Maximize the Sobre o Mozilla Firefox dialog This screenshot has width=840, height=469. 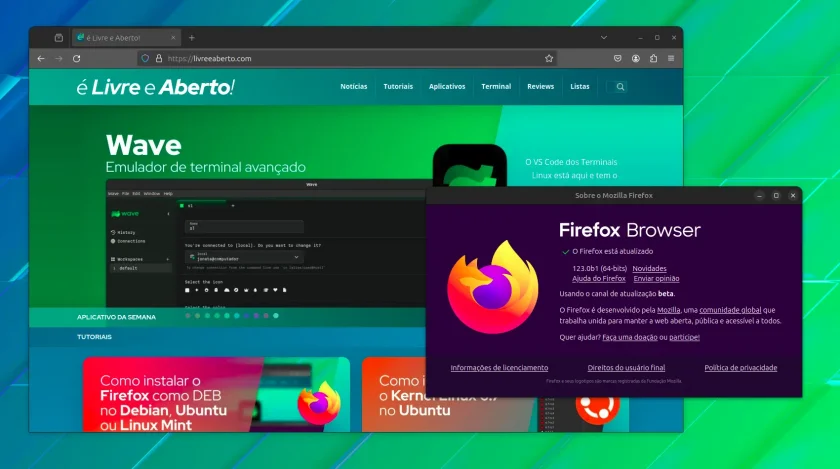click(776, 196)
